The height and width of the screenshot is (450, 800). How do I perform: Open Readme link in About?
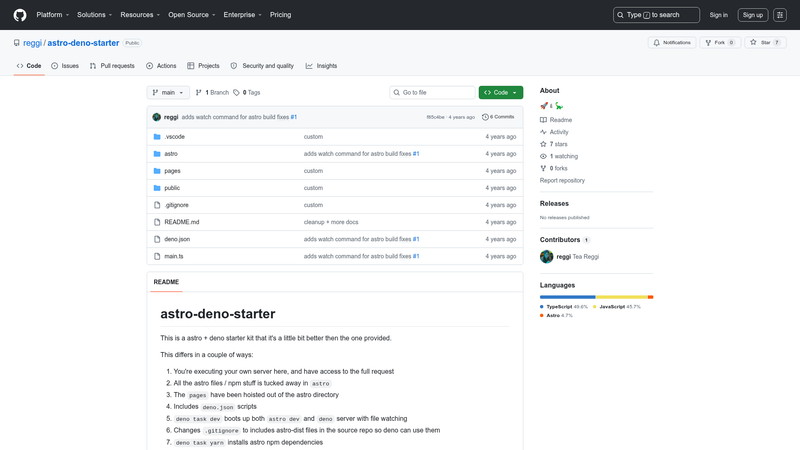coord(556,120)
